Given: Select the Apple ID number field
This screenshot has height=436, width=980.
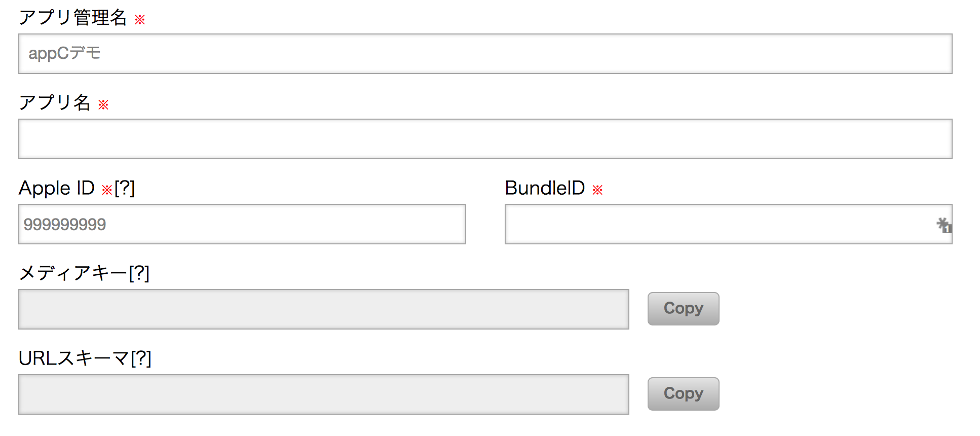Looking at the screenshot, I should 242,224.
